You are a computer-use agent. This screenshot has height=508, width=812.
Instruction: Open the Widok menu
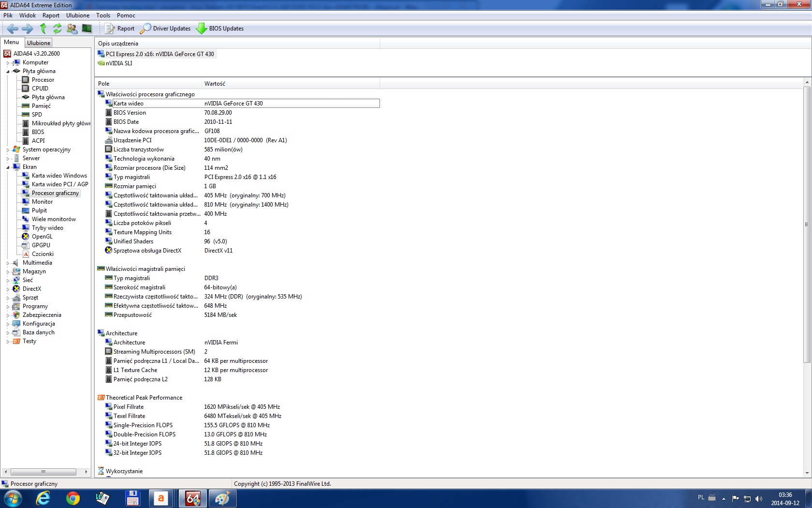click(x=28, y=15)
